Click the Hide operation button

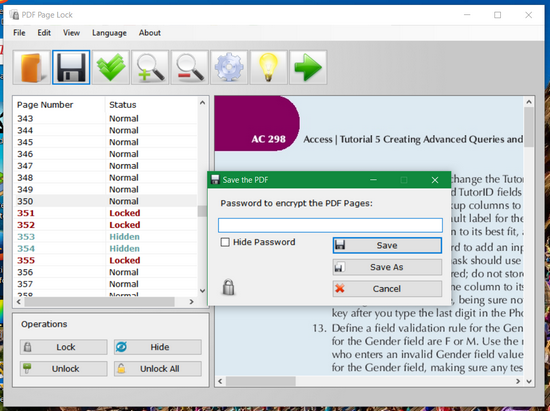157,347
